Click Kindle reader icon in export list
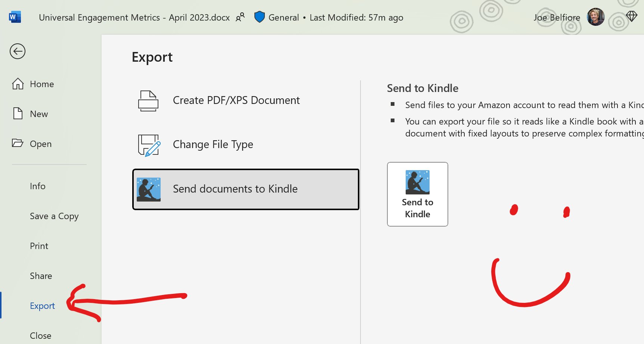 tap(149, 189)
